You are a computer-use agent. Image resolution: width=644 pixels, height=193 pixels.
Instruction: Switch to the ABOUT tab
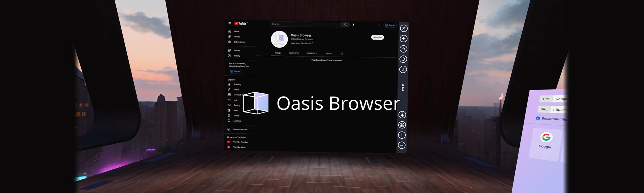coord(329,54)
